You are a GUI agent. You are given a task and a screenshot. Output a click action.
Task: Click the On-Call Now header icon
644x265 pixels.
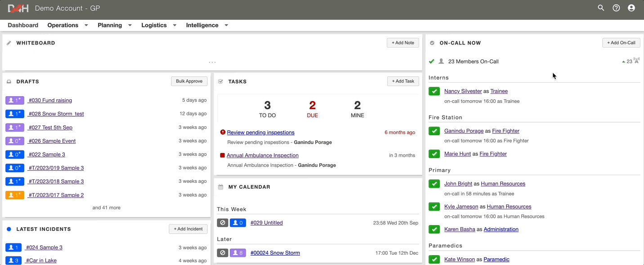432,43
